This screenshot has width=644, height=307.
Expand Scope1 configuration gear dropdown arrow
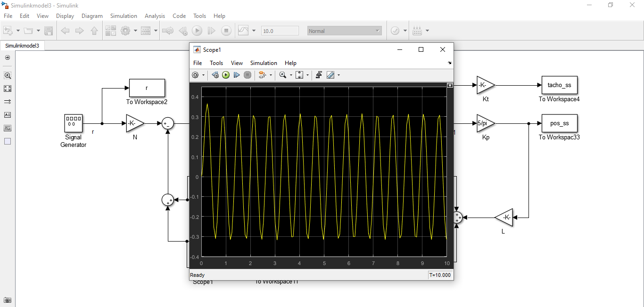204,75
